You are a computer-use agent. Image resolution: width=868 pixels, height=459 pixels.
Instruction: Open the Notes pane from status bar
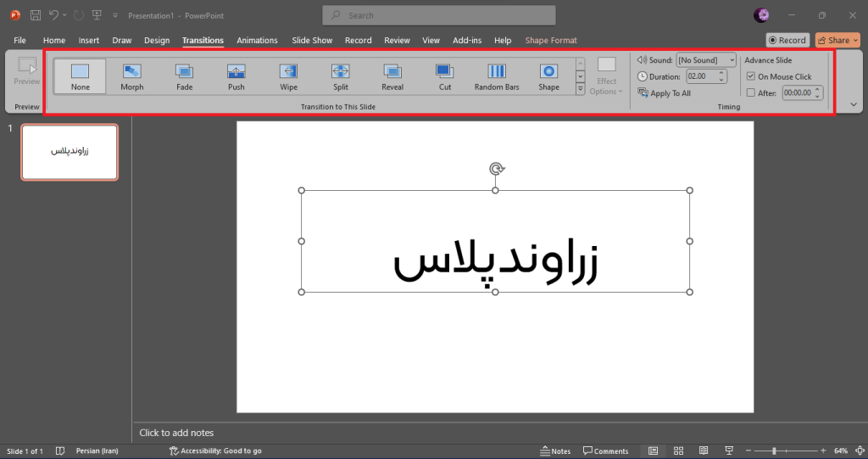click(x=556, y=451)
